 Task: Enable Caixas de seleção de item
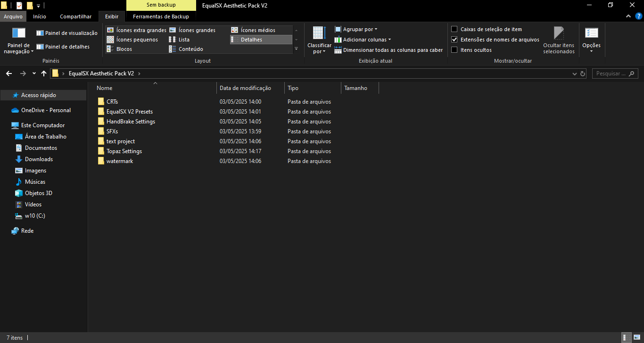tap(454, 29)
